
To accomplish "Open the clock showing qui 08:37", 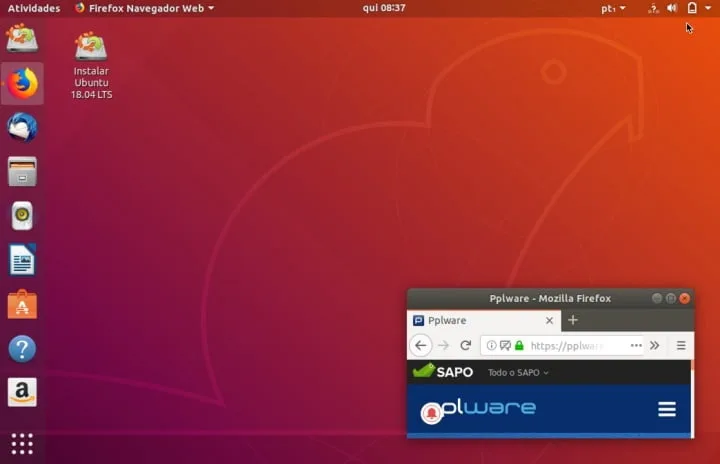I will pyautogui.click(x=384, y=8).
